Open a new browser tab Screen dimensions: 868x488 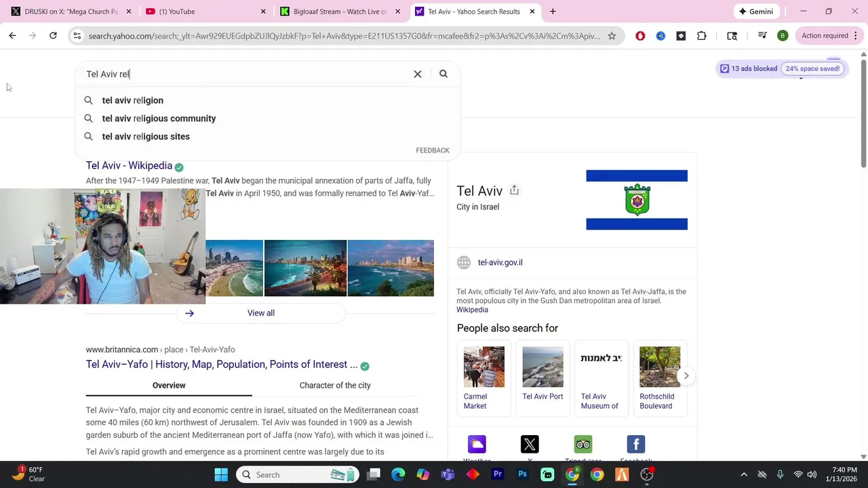coord(553,12)
